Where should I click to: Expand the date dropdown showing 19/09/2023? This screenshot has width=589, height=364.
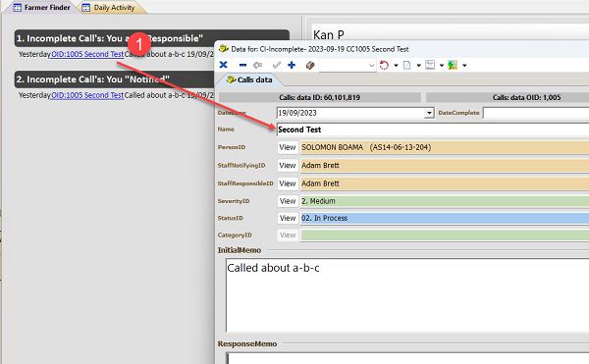tap(429, 113)
